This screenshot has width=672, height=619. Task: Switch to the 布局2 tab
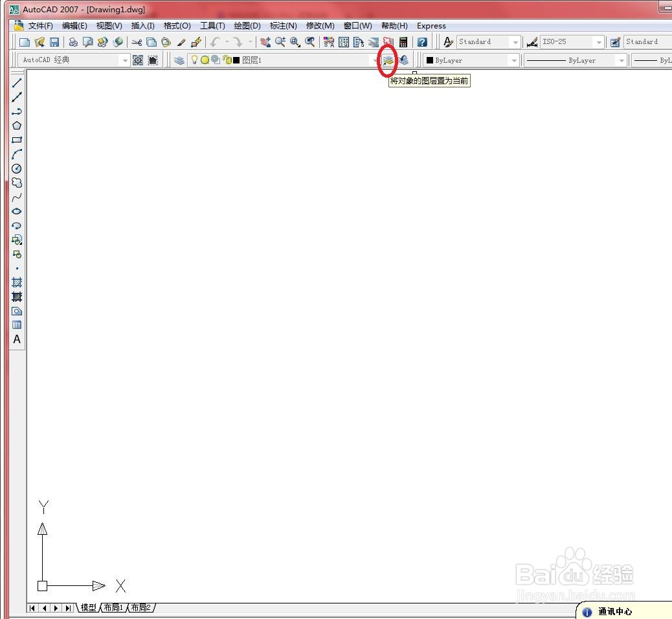140,607
